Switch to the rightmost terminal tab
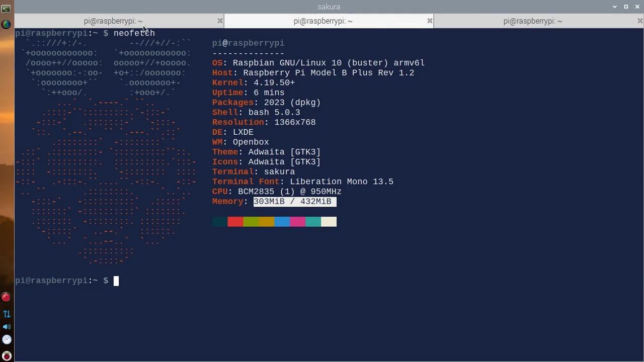The width and height of the screenshot is (644, 362). coord(532,21)
